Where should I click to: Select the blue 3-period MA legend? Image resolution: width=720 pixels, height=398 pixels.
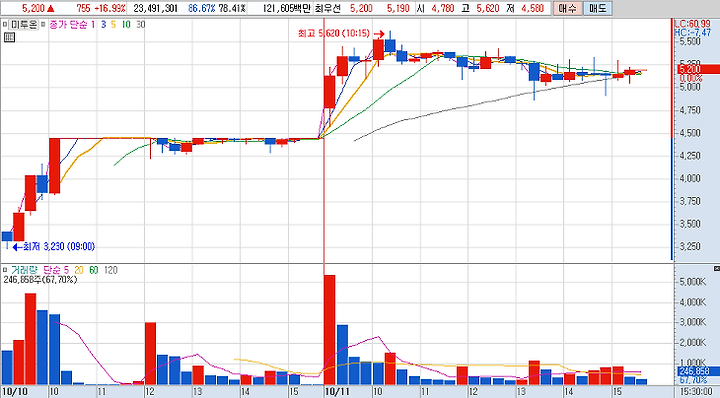103,25
